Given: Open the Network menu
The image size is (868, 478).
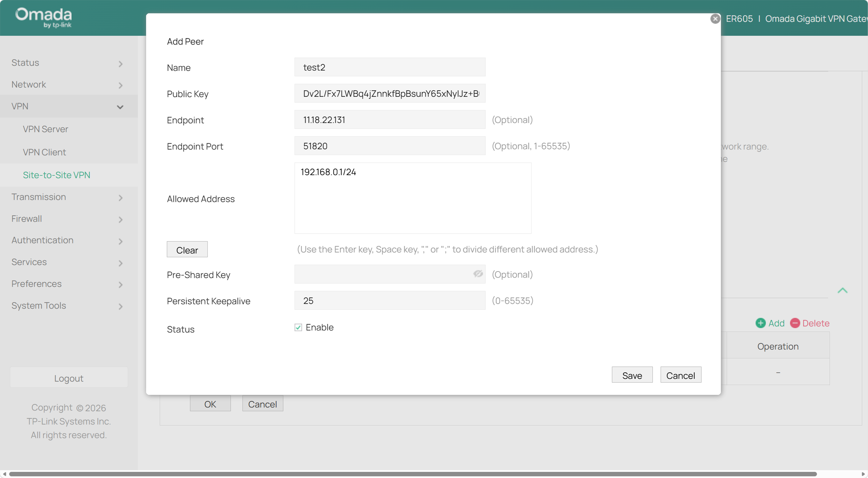Looking at the screenshot, I should [x=29, y=84].
